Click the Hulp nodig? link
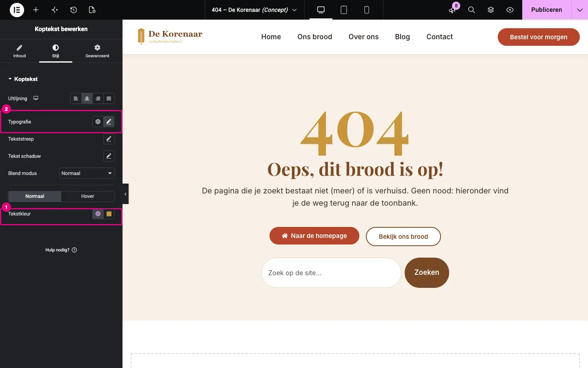The image size is (588, 368). click(61, 250)
